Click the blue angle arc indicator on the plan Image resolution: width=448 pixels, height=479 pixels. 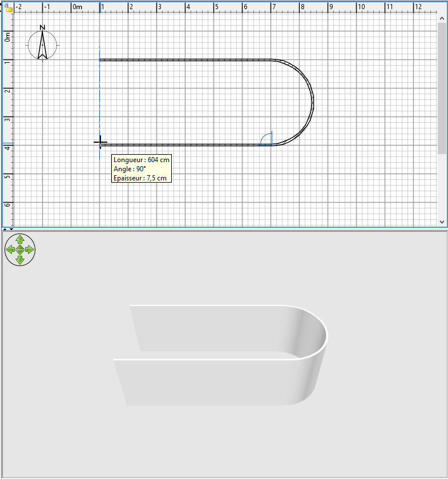(x=266, y=138)
